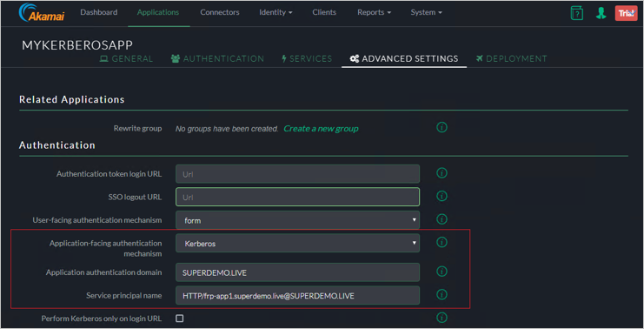644x329 pixels.
Task: Show info for Perform Kerberos only on login URL
Action: (x=442, y=318)
